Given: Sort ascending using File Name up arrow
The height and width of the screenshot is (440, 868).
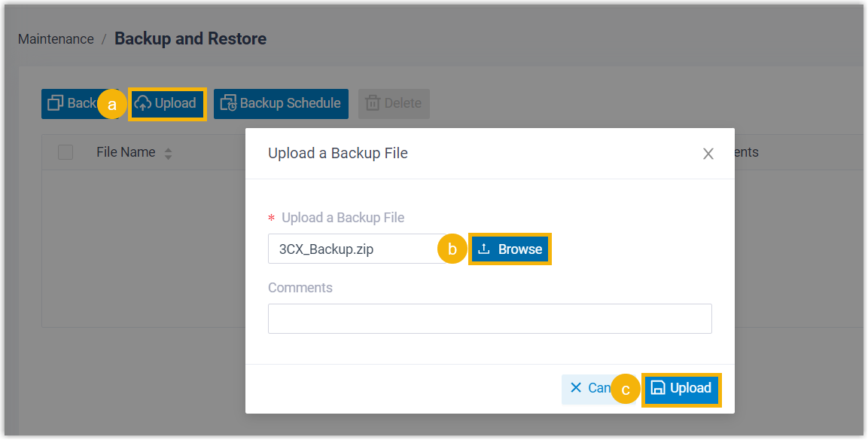Looking at the screenshot, I should (x=168, y=150).
